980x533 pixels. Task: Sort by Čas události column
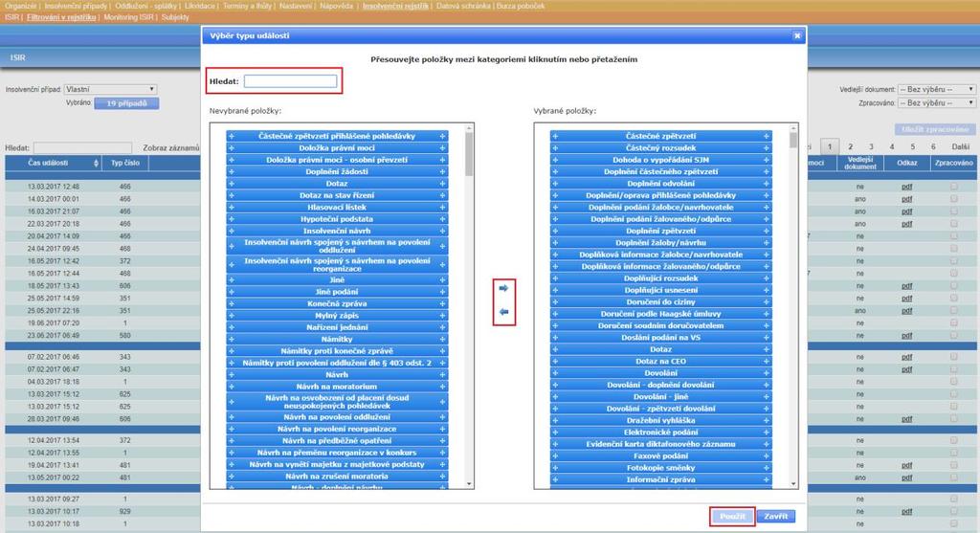pos(54,163)
